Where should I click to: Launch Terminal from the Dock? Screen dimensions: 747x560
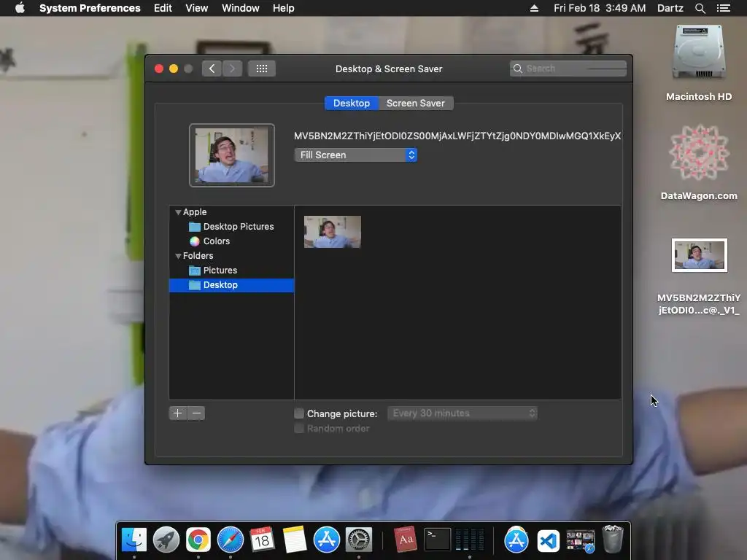click(x=438, y=540)
